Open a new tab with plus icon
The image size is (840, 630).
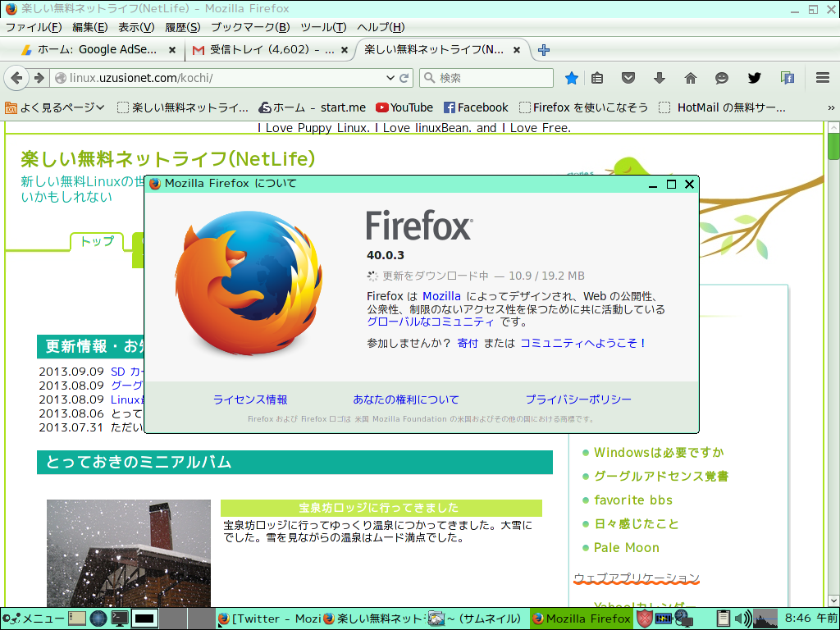point(544,50)
